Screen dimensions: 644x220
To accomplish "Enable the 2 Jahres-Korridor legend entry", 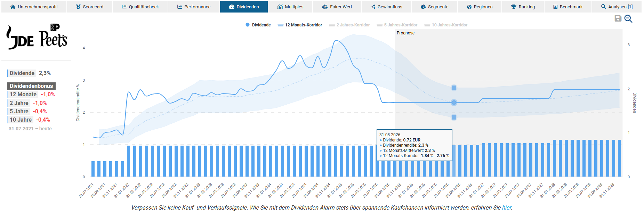I will tap(349, 25).
